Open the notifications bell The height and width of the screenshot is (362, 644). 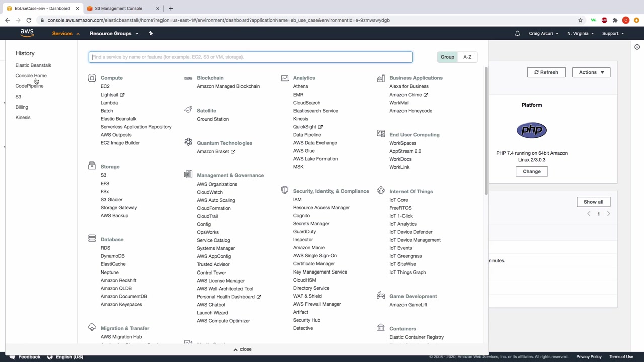(x=517, y=34)
